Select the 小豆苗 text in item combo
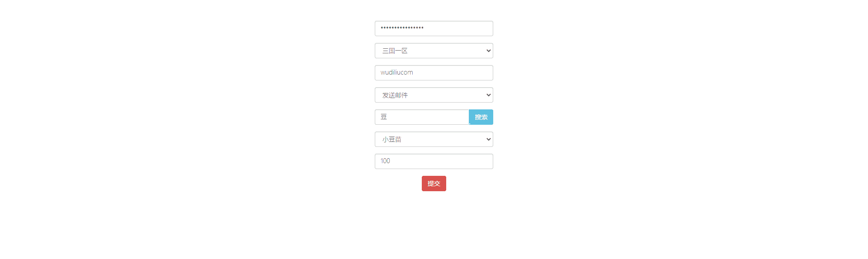Screen dimensions: 868x259 (x=392, y=139)
